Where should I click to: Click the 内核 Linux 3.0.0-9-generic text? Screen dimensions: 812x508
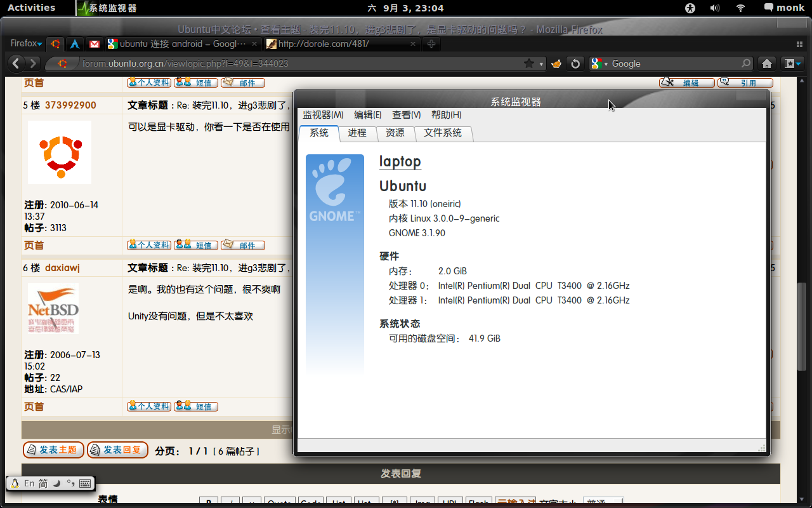pos(444,218)
